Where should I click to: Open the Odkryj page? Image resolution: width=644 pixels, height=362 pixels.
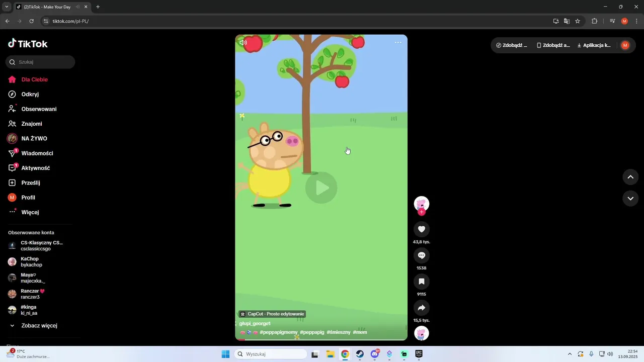[x=30, y=94]
